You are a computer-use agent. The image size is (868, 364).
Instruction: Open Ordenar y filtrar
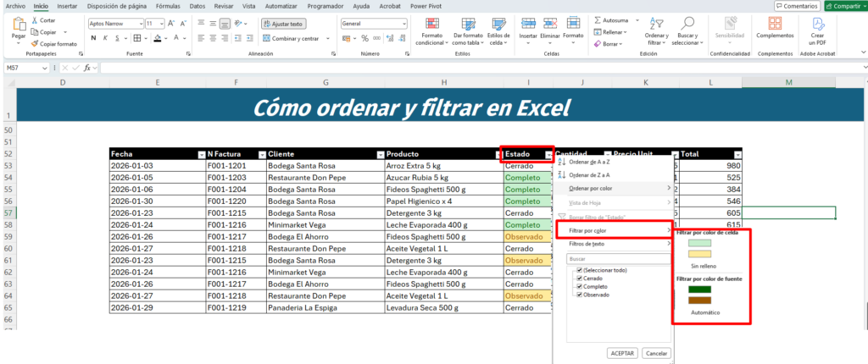click(x=657, y=31)
